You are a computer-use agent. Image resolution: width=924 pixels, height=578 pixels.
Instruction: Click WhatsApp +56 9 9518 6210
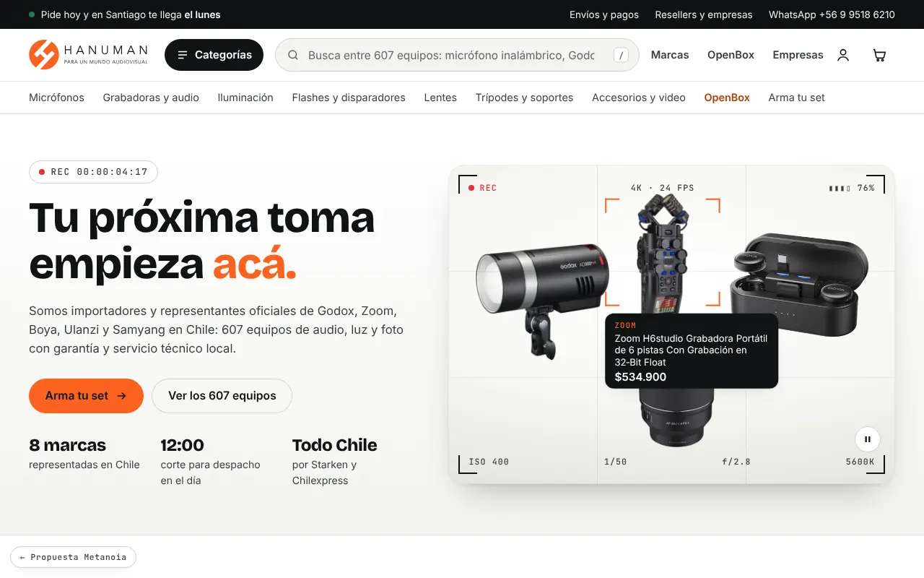tap(832, 14)
